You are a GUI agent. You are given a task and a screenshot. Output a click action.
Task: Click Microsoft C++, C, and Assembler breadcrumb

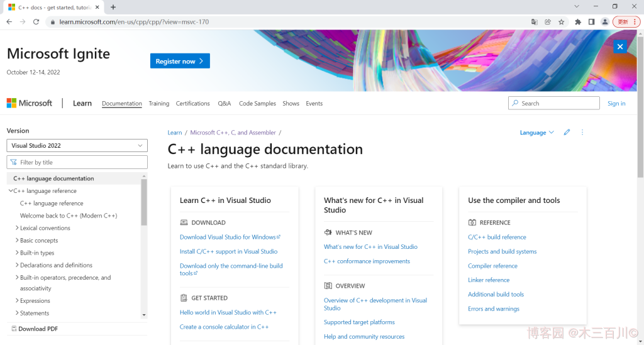point(233,133)
